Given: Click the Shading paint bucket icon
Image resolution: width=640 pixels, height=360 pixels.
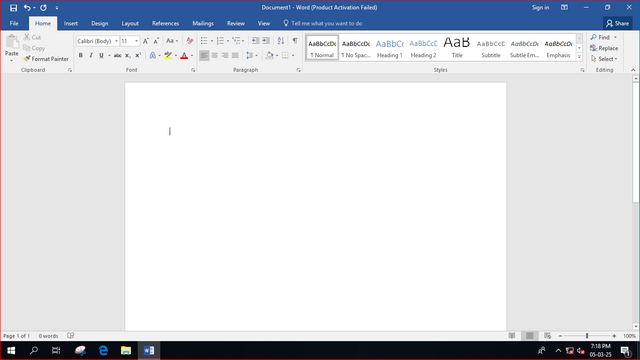Looking at the screenshot, I should [x=269, y=55].
